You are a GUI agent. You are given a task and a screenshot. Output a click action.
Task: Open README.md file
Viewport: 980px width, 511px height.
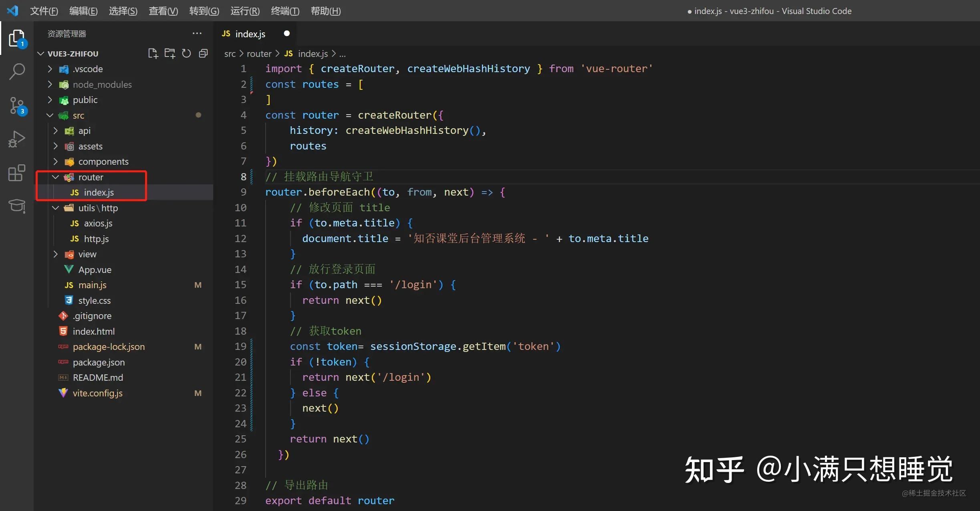click(124, 378)
